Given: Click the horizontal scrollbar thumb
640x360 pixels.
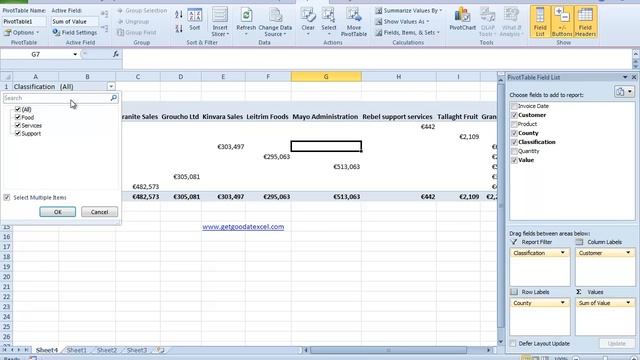Looking at the screenshot, I should 389,350.
